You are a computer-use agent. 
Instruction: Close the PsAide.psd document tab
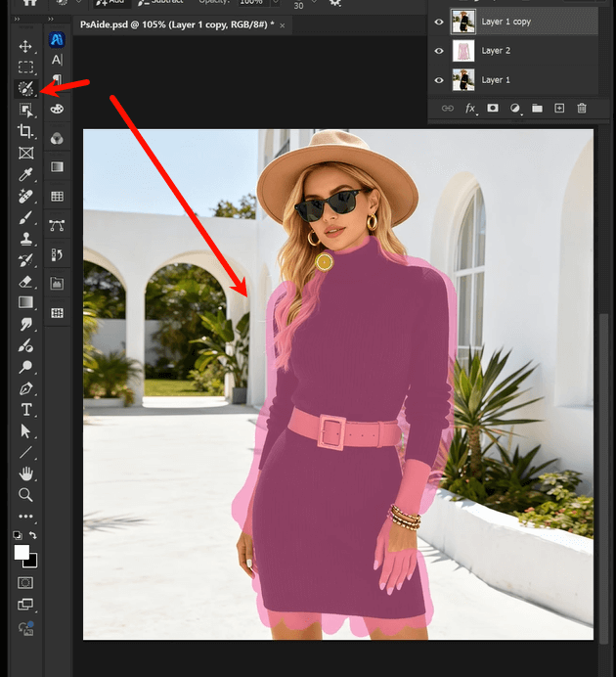(x=284, y=24)
